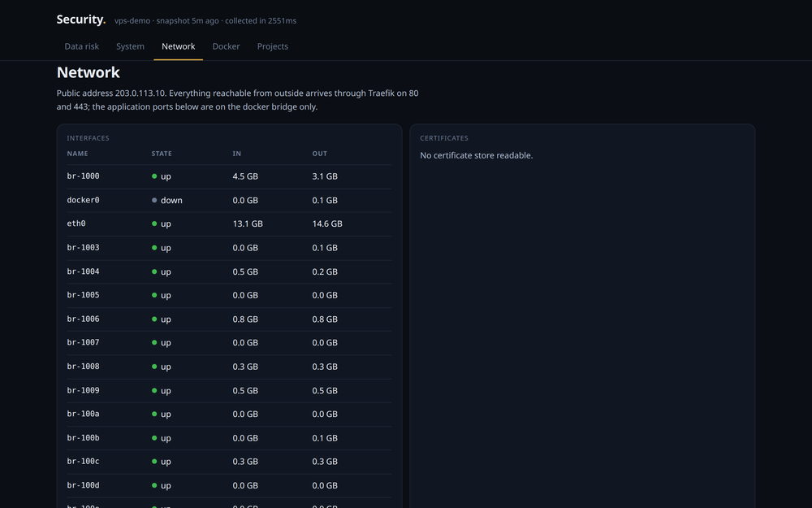The height and width of the screenshot is (508, 812).
Task: Click the green status dot for br-1000
Action: click(x=154, y=176)
